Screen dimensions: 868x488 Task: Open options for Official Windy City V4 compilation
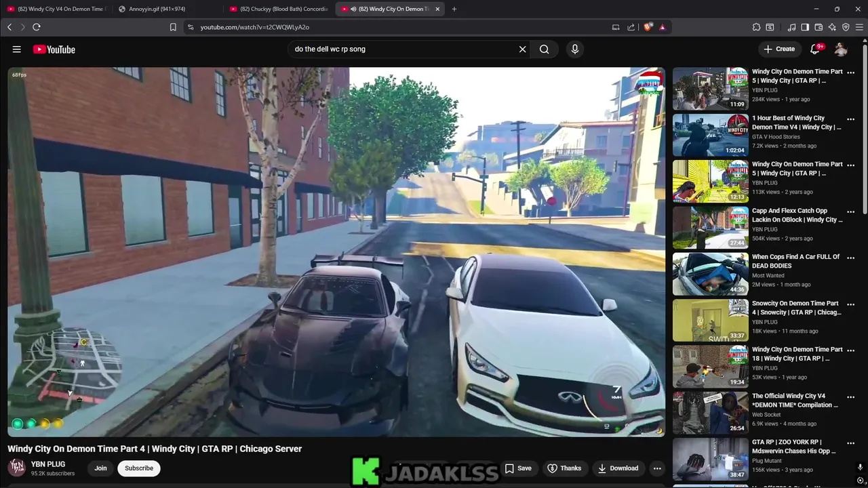(x=850, y=397)
